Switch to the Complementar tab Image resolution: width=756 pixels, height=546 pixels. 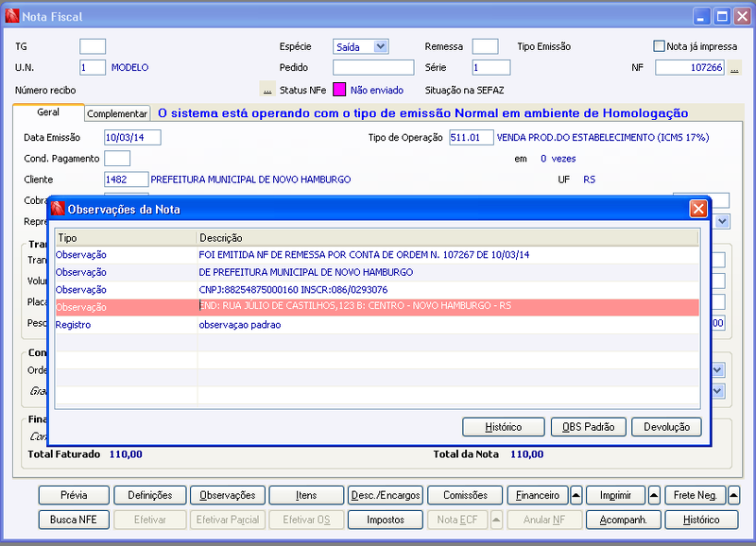click(117, 113)
